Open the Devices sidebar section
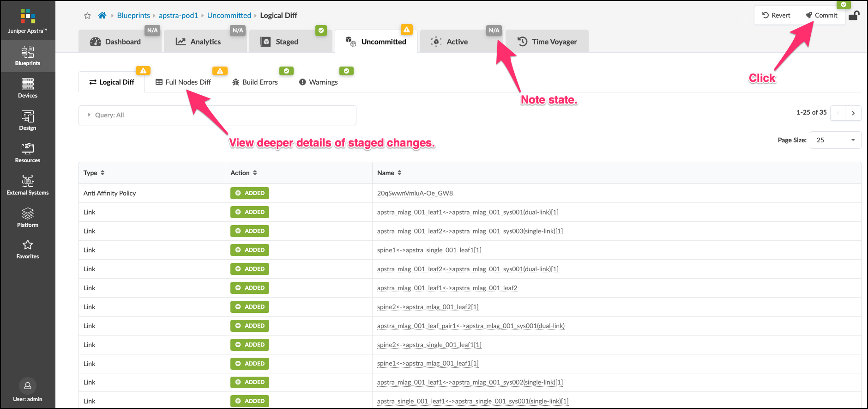Image resolution: width=868 pixels, height=409 pixels. 28,88
